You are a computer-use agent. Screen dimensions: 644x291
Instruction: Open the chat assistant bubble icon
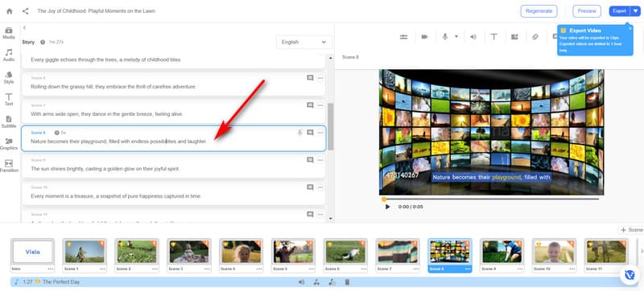tap(629, 275)
